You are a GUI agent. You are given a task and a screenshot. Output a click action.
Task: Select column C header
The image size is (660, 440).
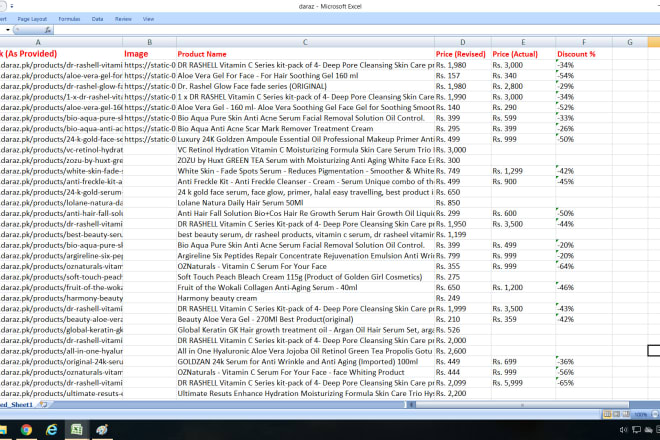[x=305, y=42]
